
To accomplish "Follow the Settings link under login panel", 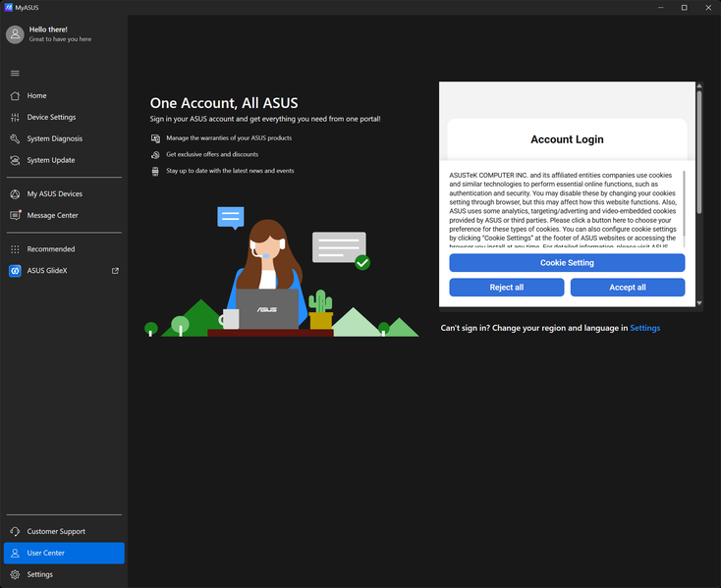I will click(644, 328).
